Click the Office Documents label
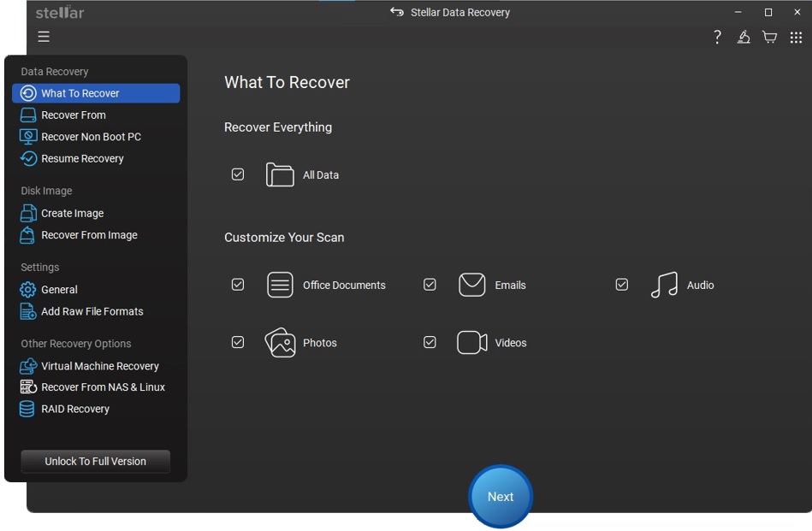This screenshot has width=812, height=531. [344, 286]
